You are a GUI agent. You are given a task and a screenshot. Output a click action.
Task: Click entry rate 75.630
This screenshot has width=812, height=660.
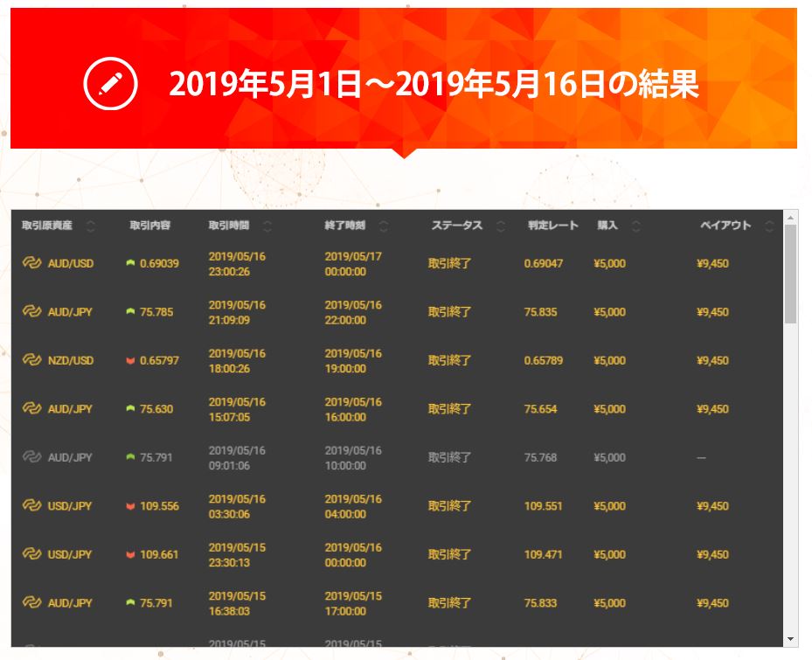coord(156,409)
